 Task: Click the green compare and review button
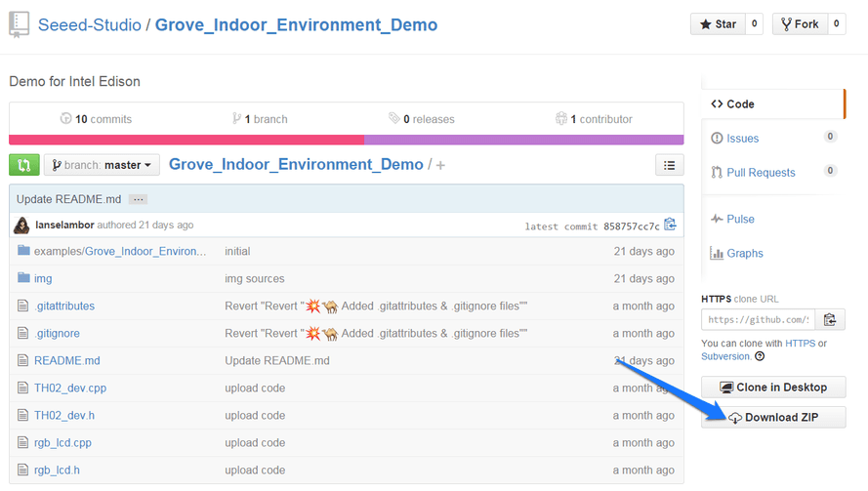tap(23, 165)
